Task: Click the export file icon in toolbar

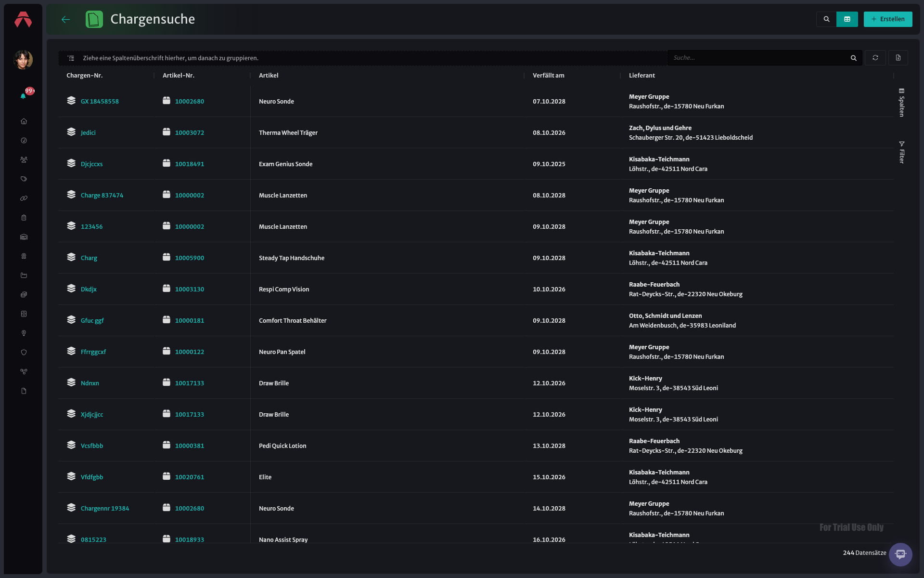Action: coord(898,58)
